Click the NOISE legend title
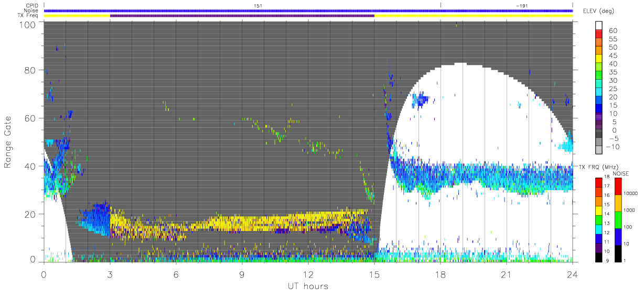Image resolution: width=644 pixels, height=297 pixels. coord(621,173)
